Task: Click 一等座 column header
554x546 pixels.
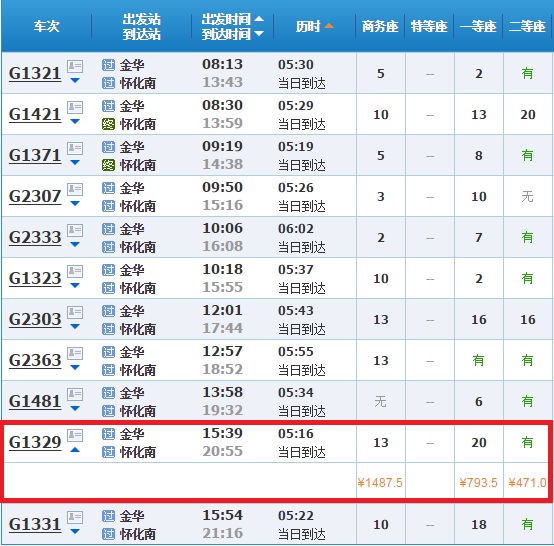Action: coord(478,26)
